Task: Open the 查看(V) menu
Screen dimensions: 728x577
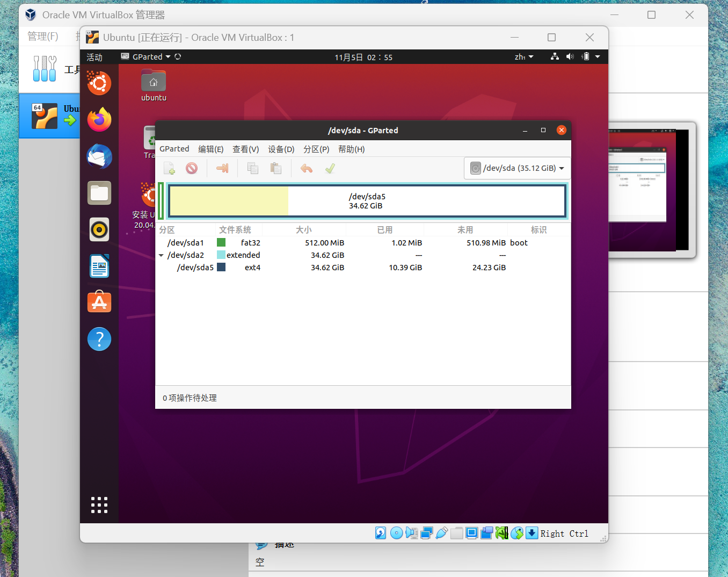Action: (245, 149)
